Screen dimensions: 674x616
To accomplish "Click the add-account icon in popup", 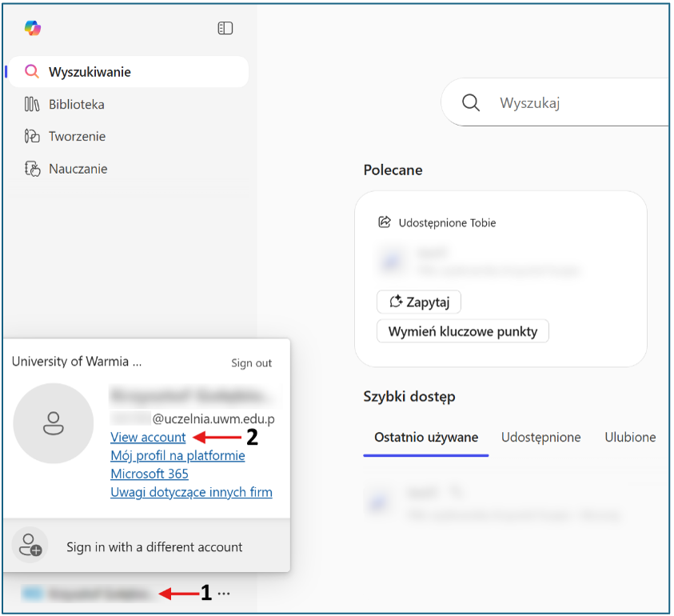I will pyautogui.click(x=30, y=546).
